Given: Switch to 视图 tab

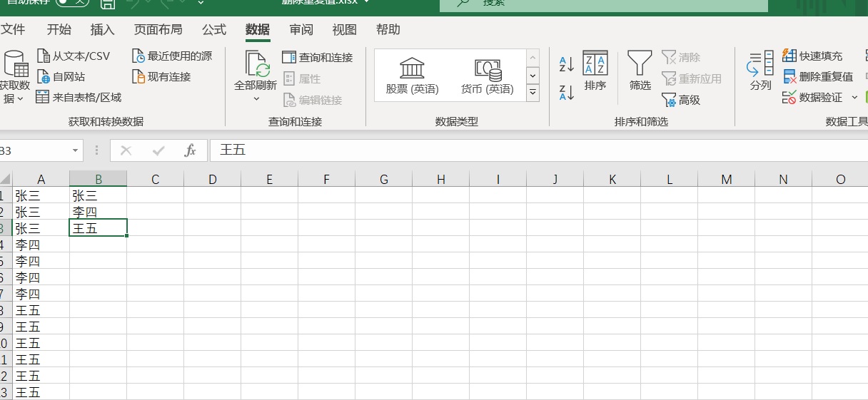Looking at the screenshot, I should pyautogui.click(x=345, y=29).
